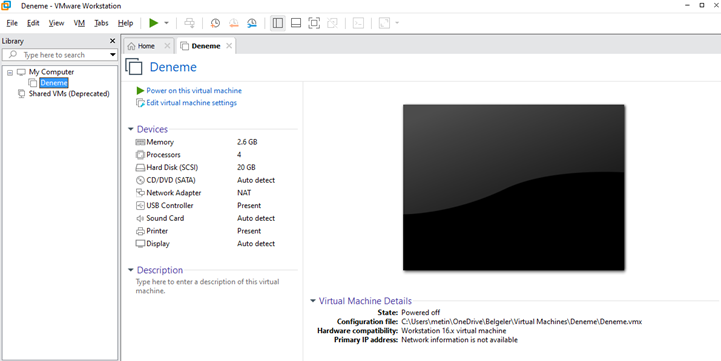The height and width of the screenshot is (361, 721).
Task: Click the Revert to snapshot icon
Action: tap(234, 23)
